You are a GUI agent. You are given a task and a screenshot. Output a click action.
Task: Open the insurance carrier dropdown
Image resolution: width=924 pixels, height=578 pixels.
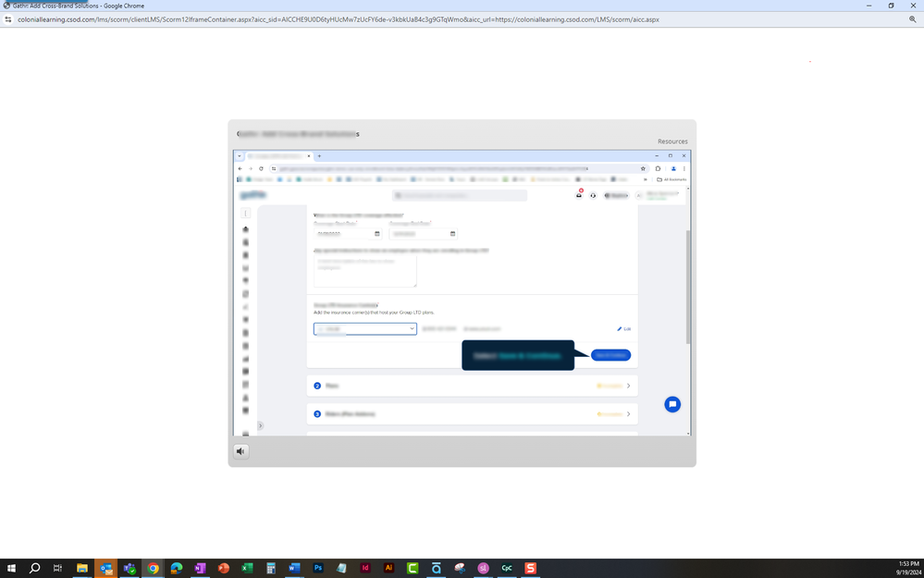click(364, 329)
